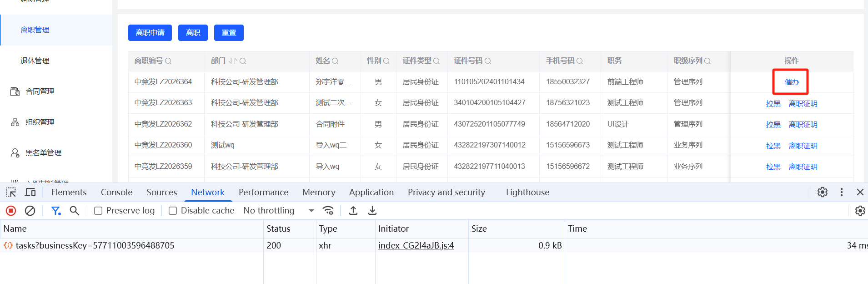Open the inspect element picker
This screenshot has width=868, height=284.
point(11,193)
